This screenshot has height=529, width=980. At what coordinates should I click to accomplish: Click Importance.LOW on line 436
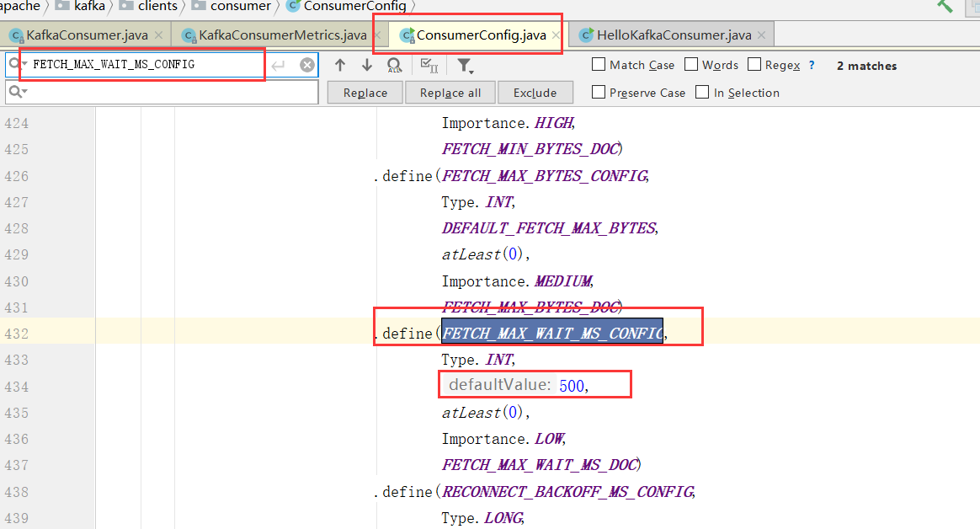click(x=503, y=439)
